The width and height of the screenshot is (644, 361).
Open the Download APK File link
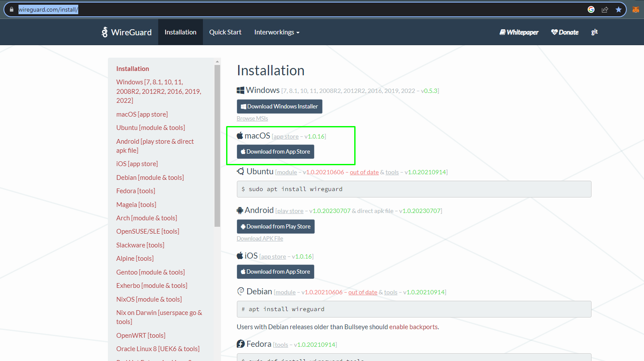[x=260, y=238]
